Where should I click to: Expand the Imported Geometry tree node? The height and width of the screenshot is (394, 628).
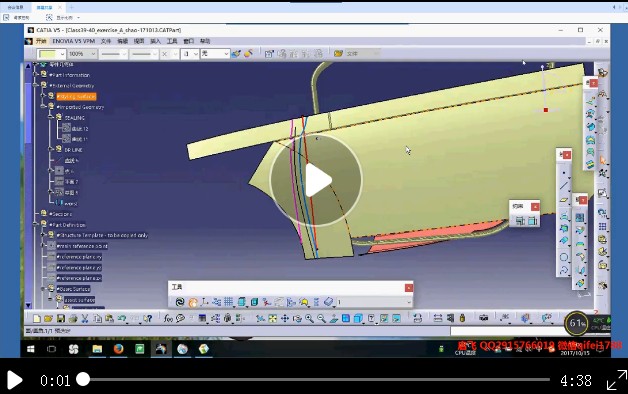[x=43, y=107]
